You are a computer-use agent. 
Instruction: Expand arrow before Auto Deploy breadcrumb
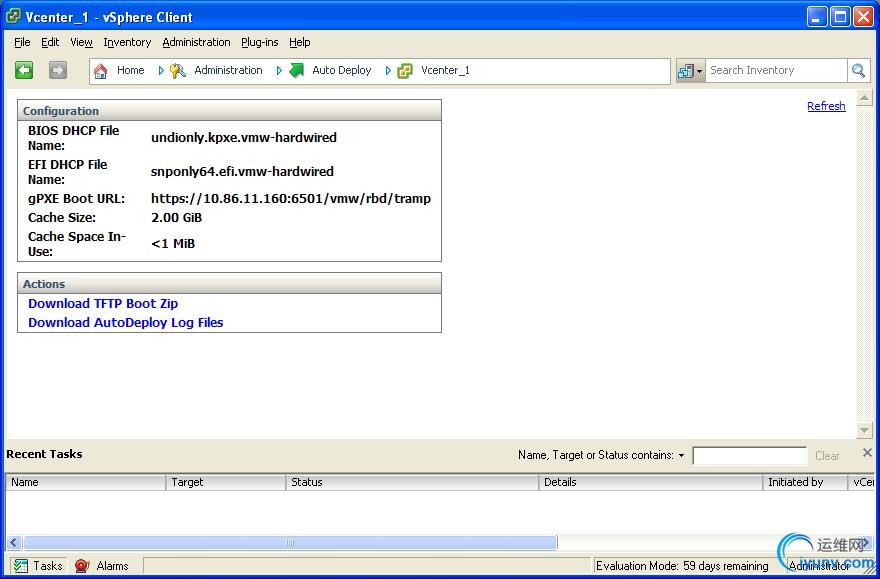click(279, 71)
